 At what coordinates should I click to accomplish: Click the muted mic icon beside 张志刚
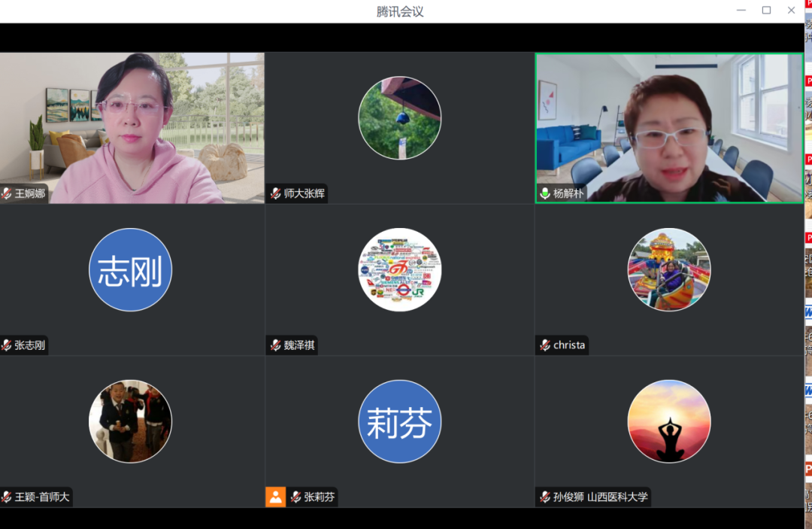point(7,345)
